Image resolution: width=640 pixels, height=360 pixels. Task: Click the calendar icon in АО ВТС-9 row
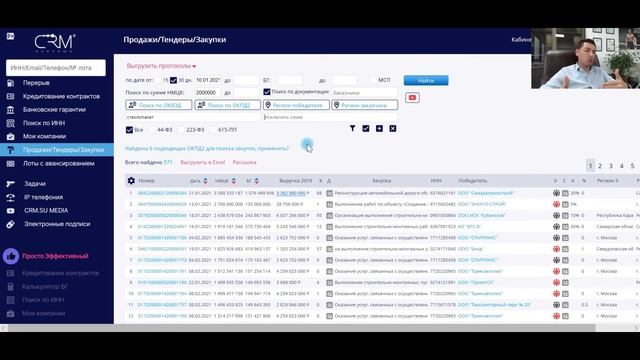(565, 227)
